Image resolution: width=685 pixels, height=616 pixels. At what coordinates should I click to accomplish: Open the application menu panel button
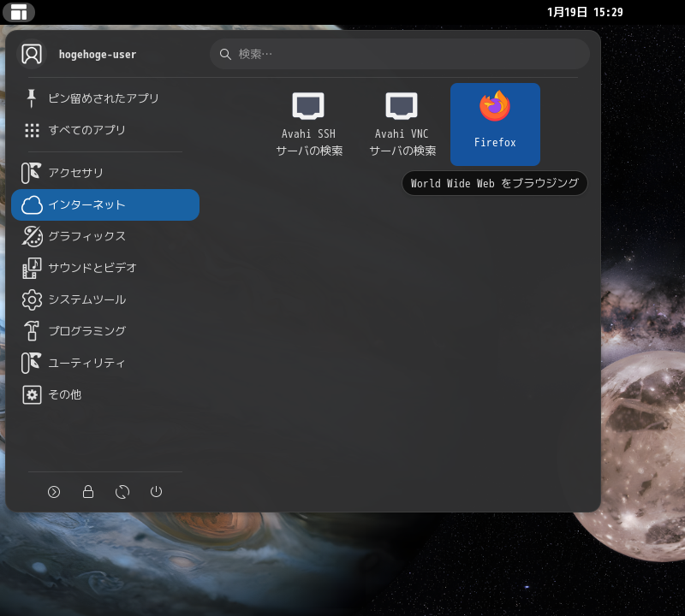(19, 12)
